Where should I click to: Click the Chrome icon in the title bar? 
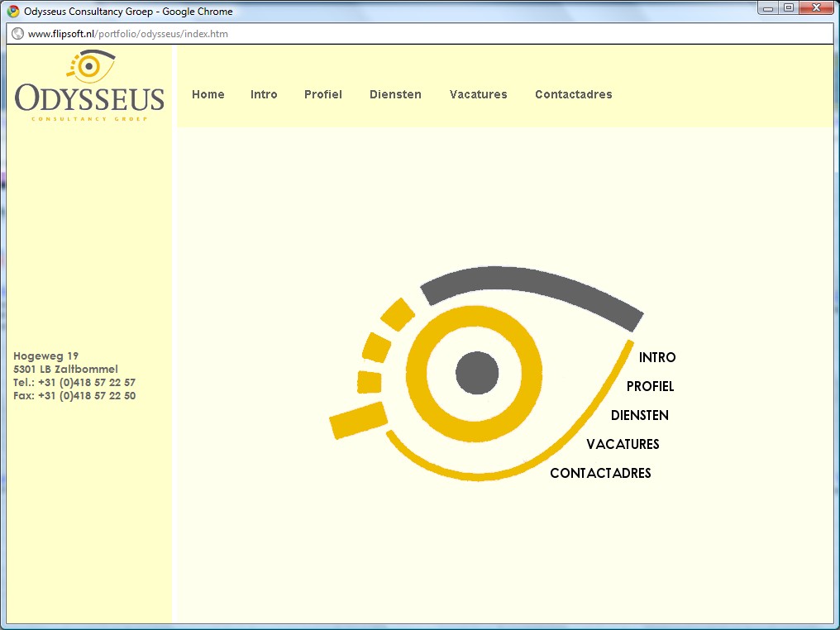[13, 12]
